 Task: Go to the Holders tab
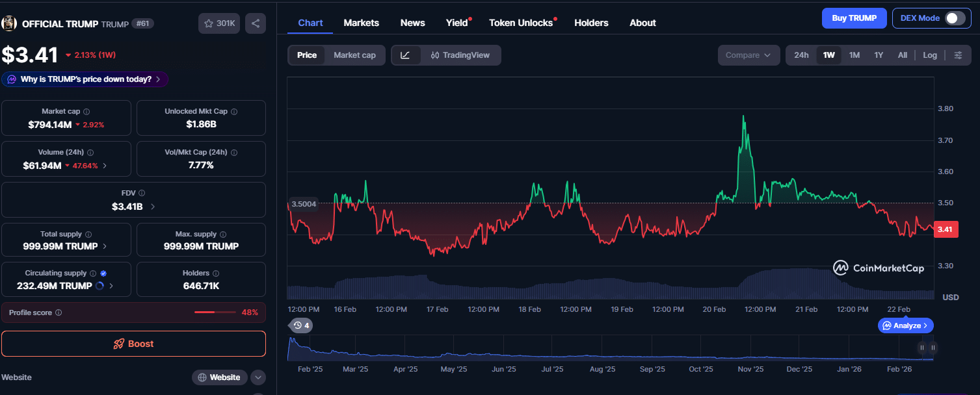tap(591, 23)
